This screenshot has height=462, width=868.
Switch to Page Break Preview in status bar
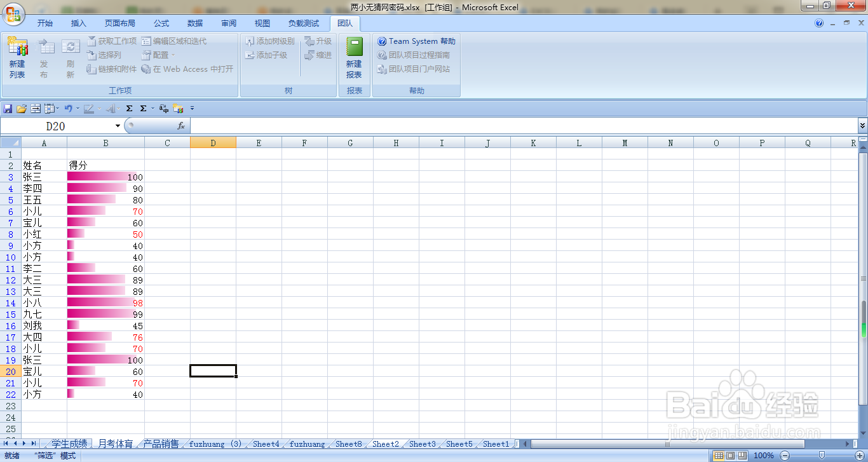click(742, 455)
